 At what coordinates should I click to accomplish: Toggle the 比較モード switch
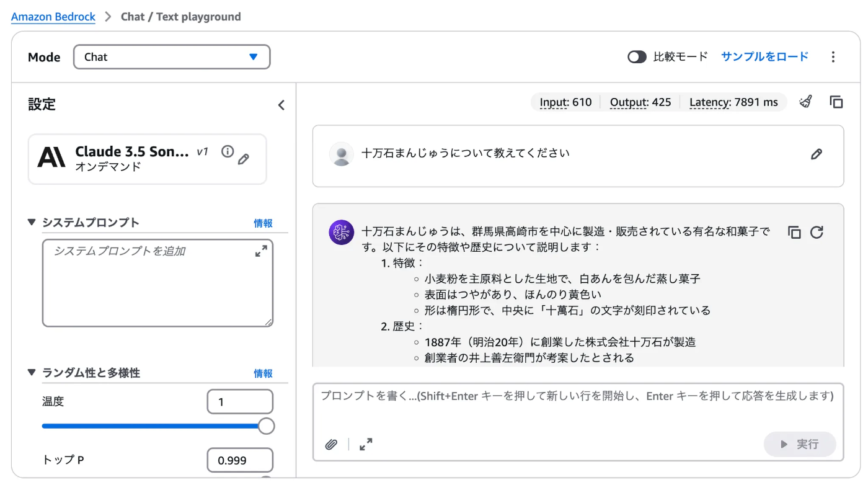tap(637, 57)
